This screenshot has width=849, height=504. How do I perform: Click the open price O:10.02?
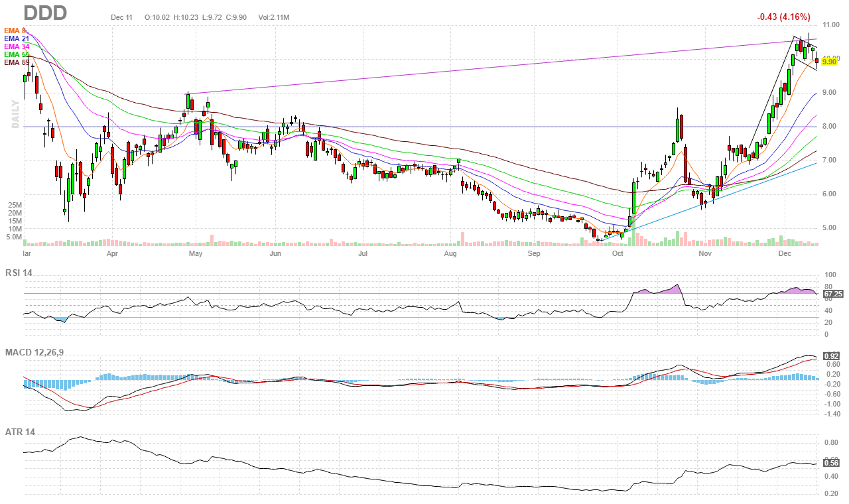[x=157, y=17]
